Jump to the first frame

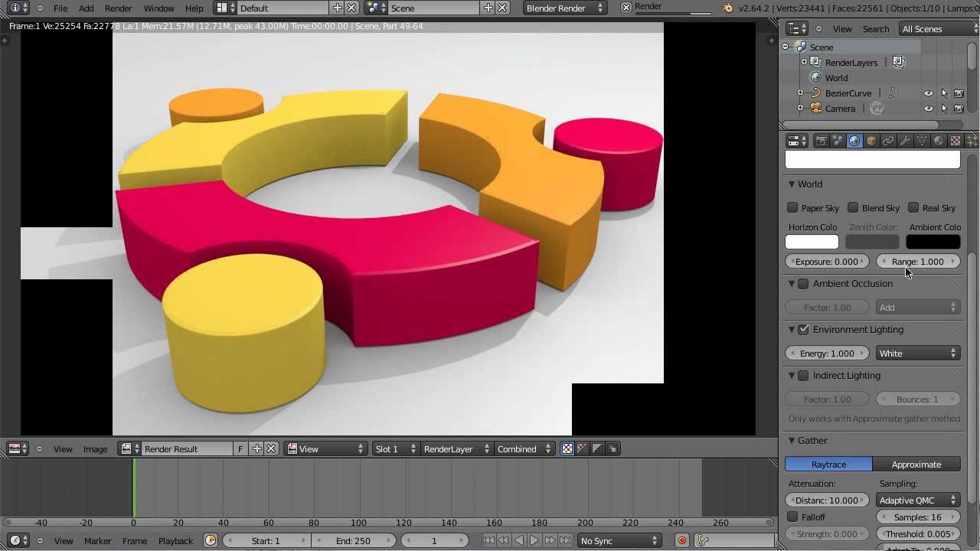tap(488, 540)
